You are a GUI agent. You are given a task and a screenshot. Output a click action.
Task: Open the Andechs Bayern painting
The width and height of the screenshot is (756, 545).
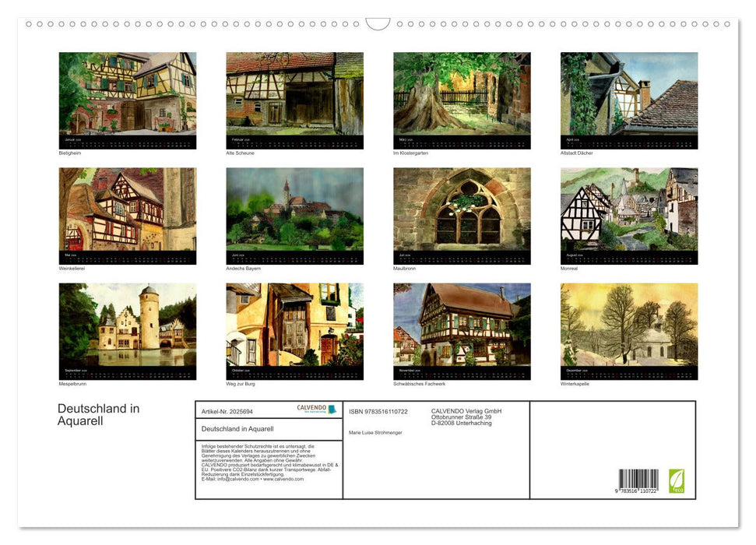[294, 210]
